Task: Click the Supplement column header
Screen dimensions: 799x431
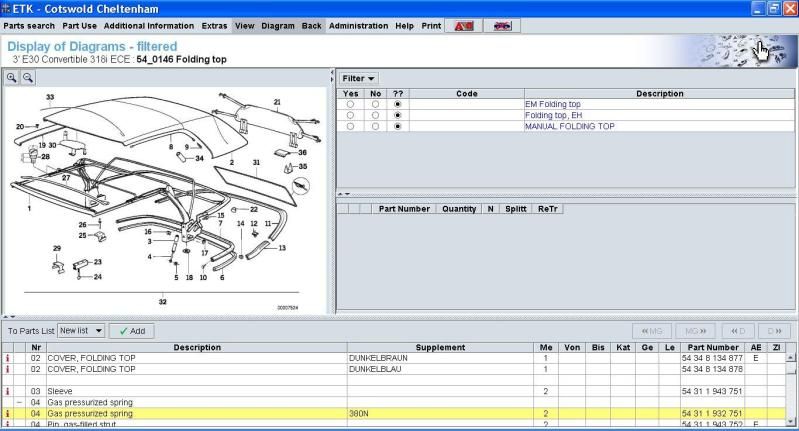Action: [440, 347]
